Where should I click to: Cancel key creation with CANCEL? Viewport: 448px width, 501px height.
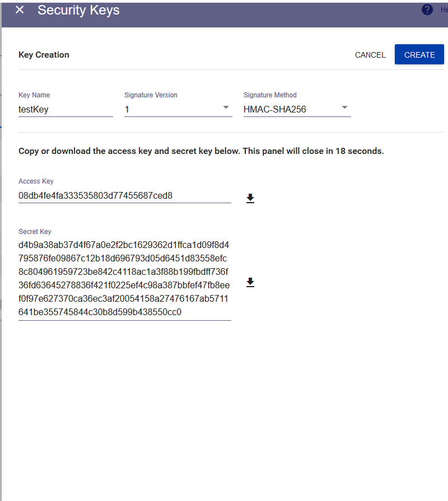[x=370, y=54]
